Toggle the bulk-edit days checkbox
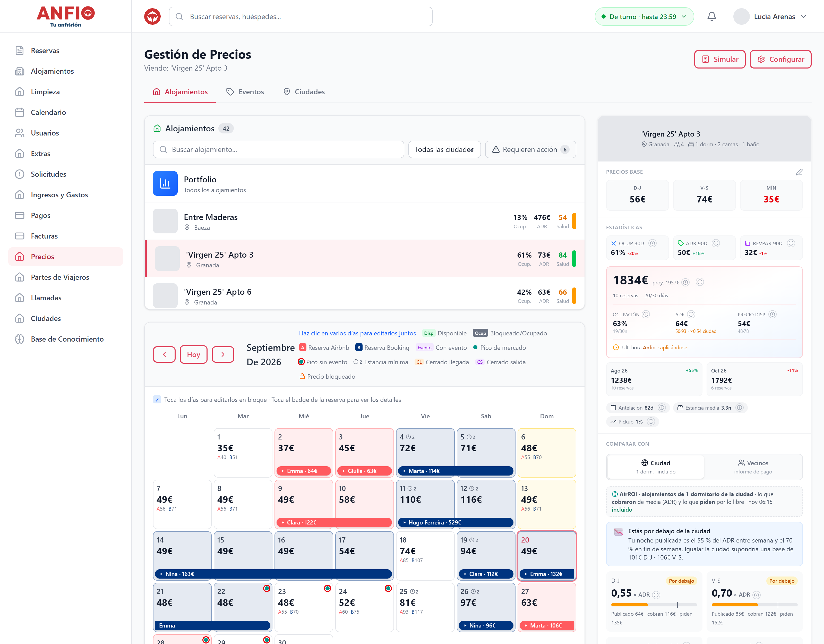 (x=157, y=399)
